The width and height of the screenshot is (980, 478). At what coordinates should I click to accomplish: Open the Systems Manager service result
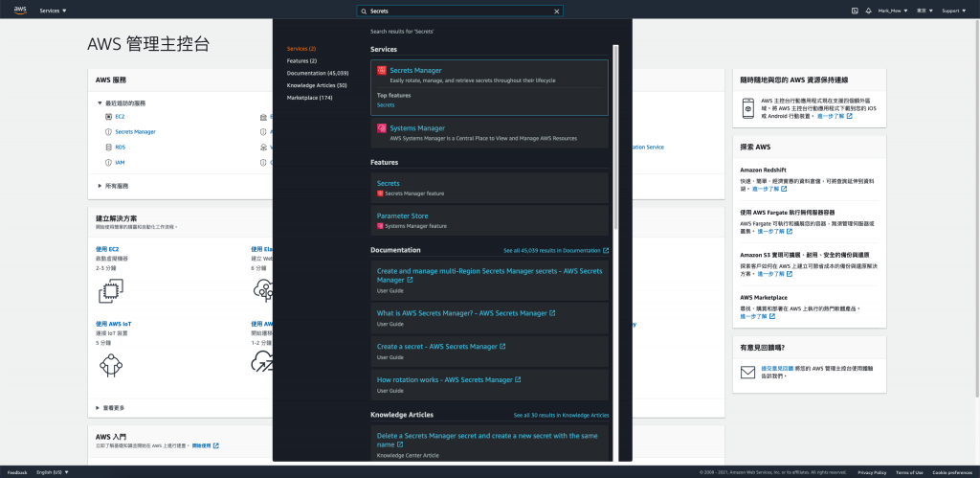pyautogui.click(x=417, y=128)
